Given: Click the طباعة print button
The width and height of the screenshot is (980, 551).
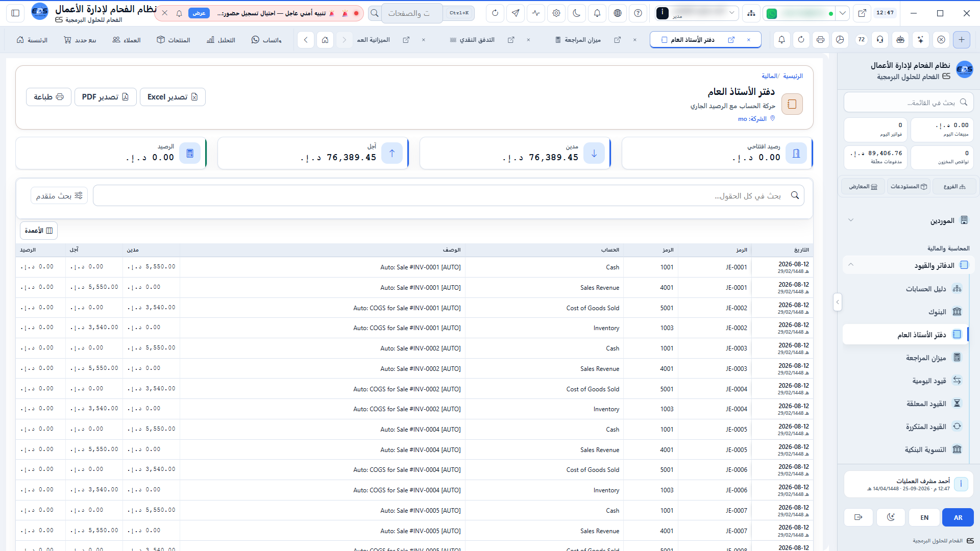Looking at the screenshot, I should pyautogui.click(x=48, y=97).
